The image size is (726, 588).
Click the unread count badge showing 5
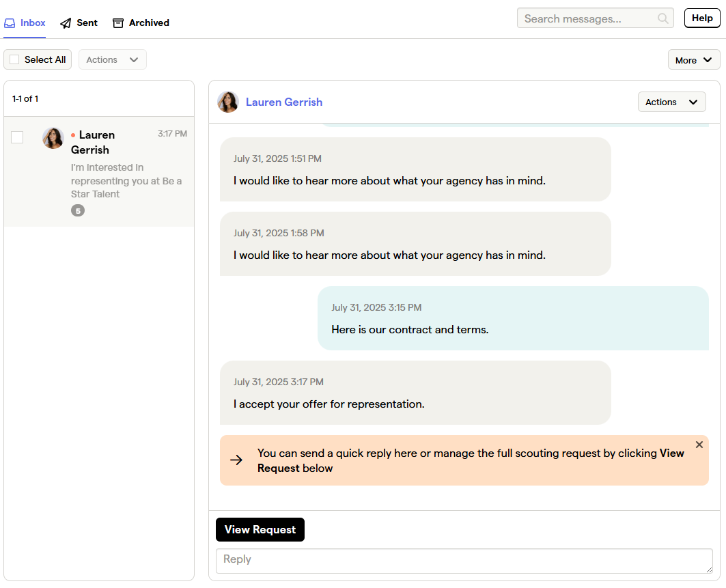(78, 210)
